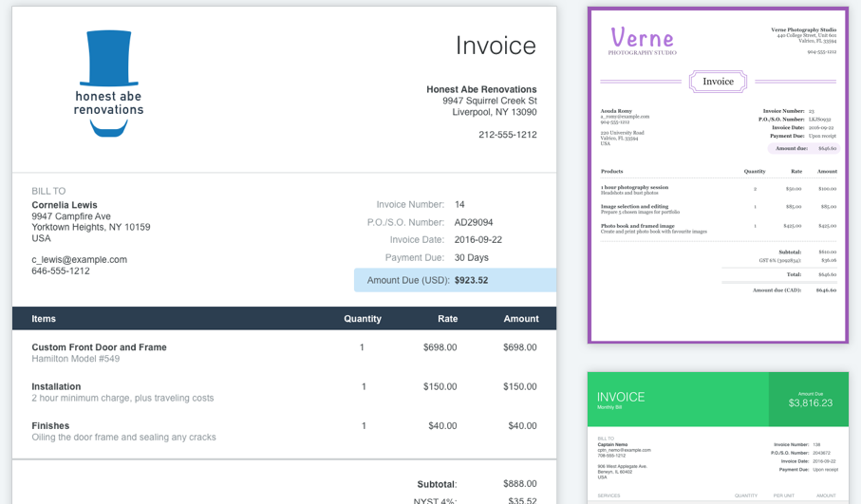Click the BILL TO label
The image size is (861, 504).
[48, 191]
